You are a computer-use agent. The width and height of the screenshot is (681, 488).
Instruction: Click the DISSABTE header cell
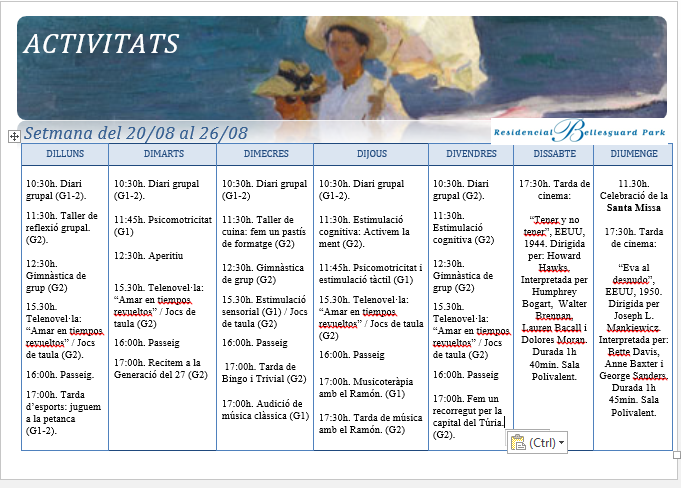[553, 154]
